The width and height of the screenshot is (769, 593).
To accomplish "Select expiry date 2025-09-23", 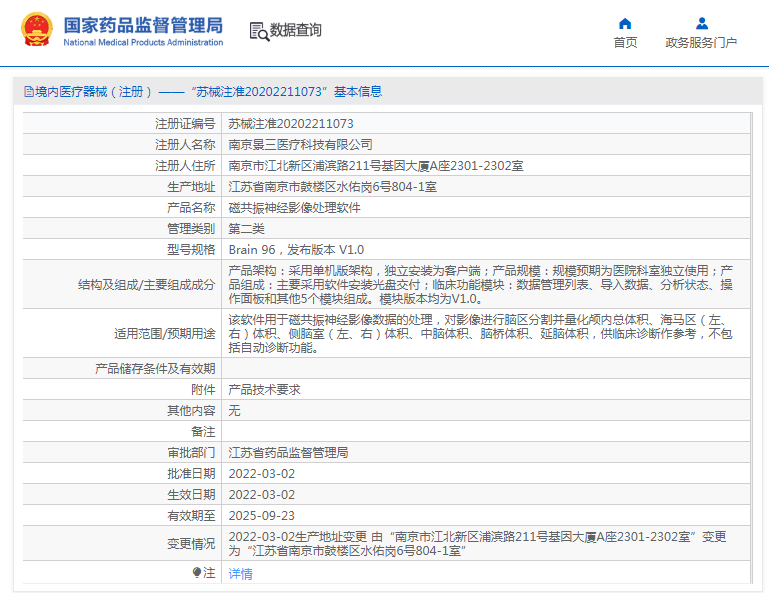I will pyautogui.click(x=262, y=516).
